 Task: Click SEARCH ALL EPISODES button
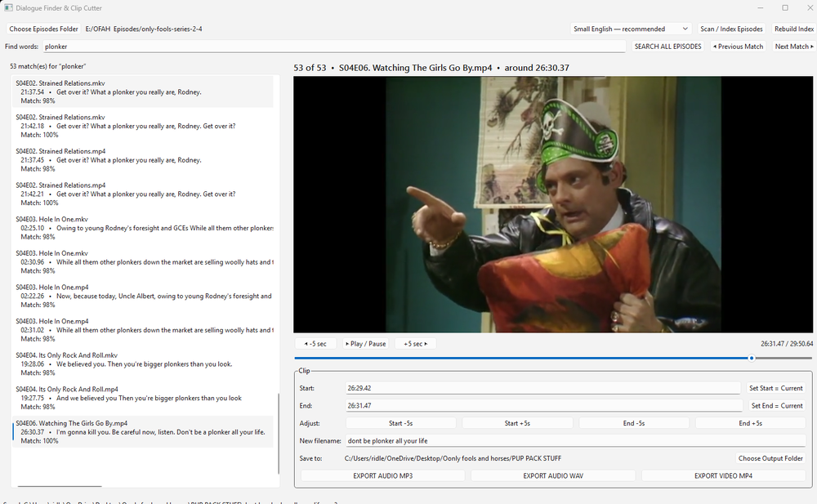click(667, 47)
